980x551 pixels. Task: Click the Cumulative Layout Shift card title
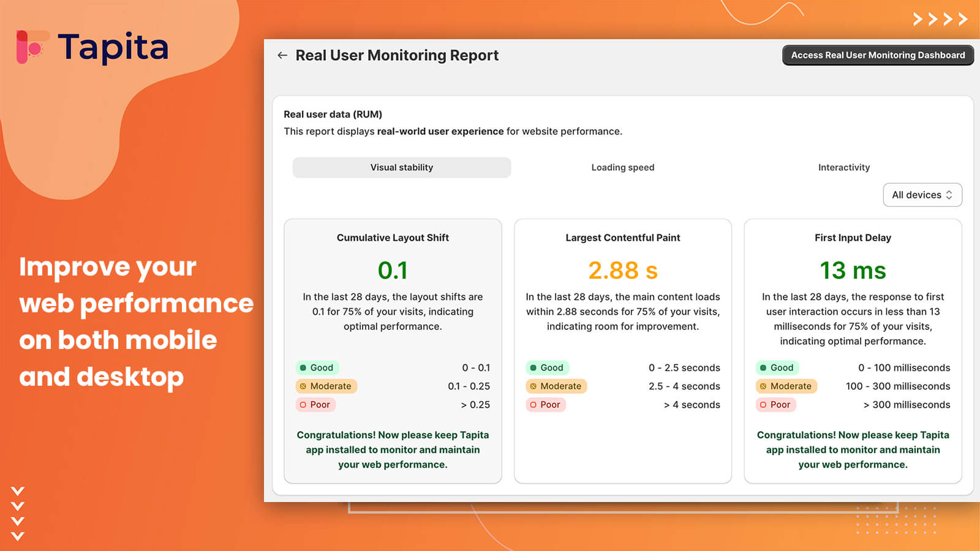coord(393,238)
